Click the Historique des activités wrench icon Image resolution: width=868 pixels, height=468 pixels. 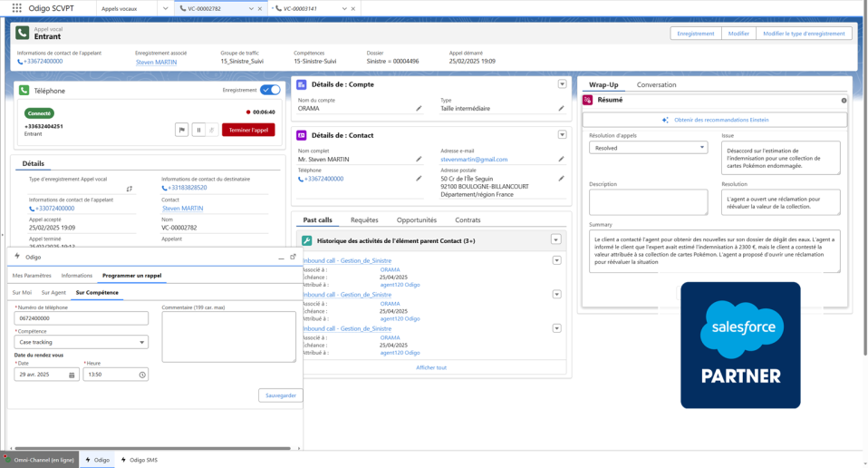tap(306, 241)
